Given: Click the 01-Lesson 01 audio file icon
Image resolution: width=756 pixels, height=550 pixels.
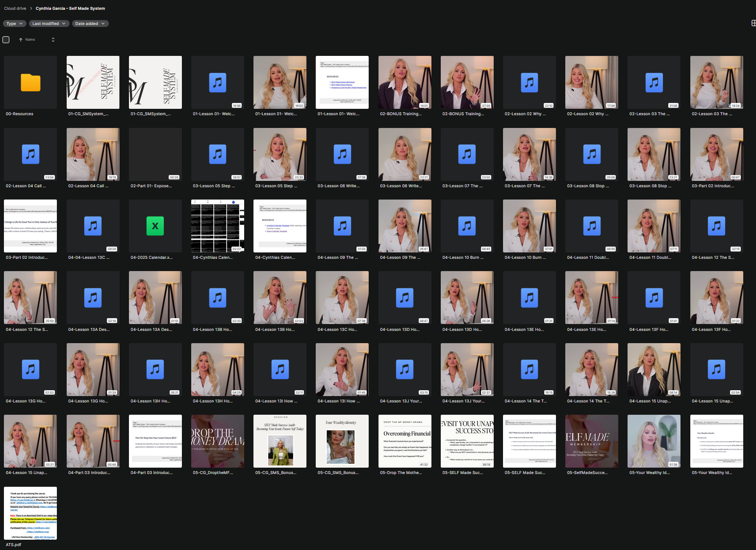Looking at the screenshot, I should 217,82.
